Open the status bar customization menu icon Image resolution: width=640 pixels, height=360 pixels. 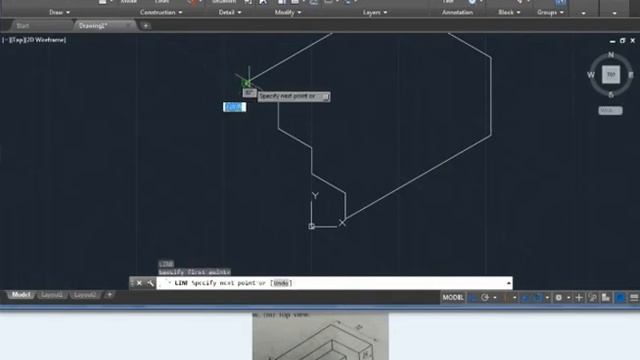[x=634, y=298]
